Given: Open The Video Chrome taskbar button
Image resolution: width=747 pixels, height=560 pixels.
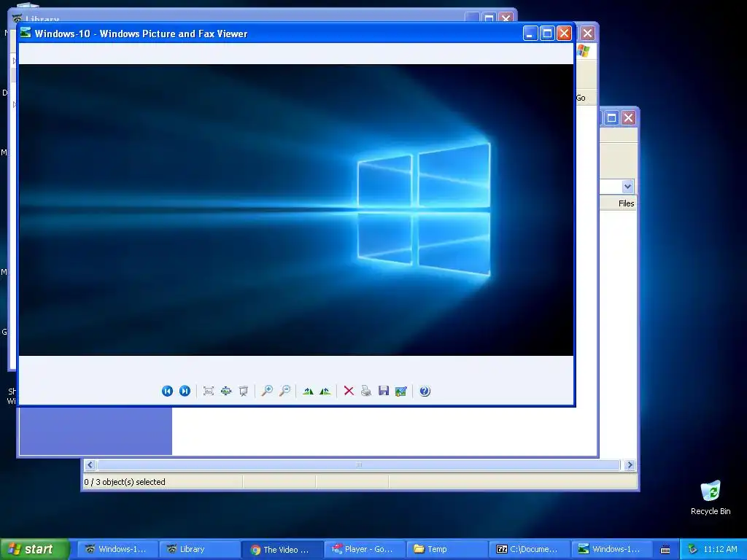Looking at the screenshot, I should (282, 549).
